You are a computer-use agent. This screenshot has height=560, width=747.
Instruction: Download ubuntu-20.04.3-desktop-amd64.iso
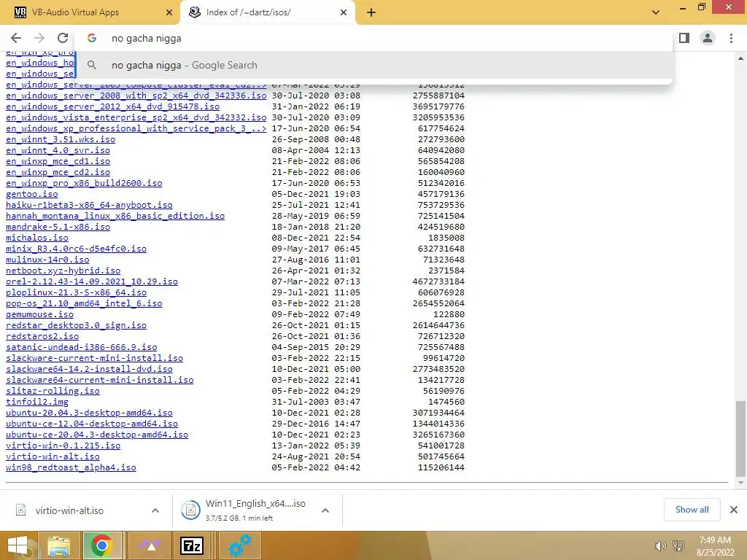[x=89, y=413]
